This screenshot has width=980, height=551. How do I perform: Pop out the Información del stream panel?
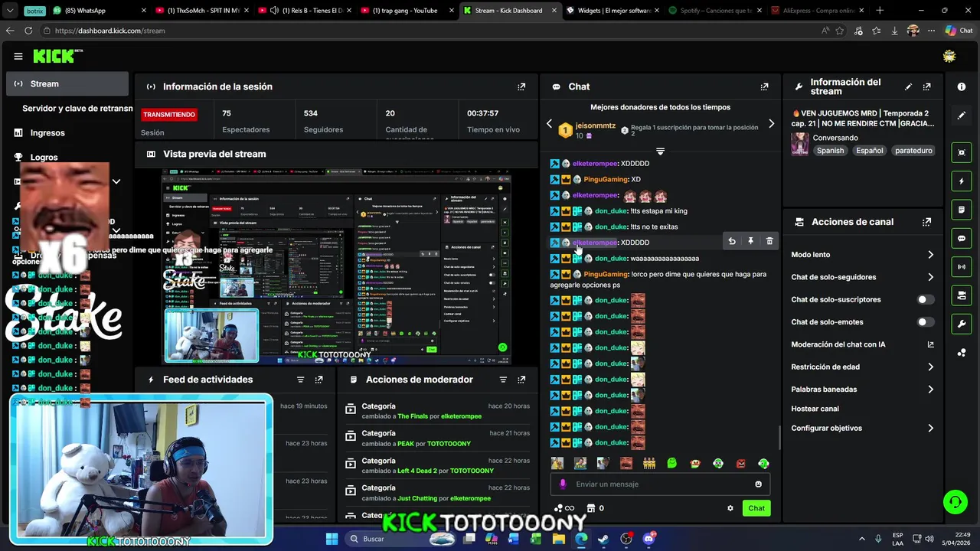tap(927, 86)
